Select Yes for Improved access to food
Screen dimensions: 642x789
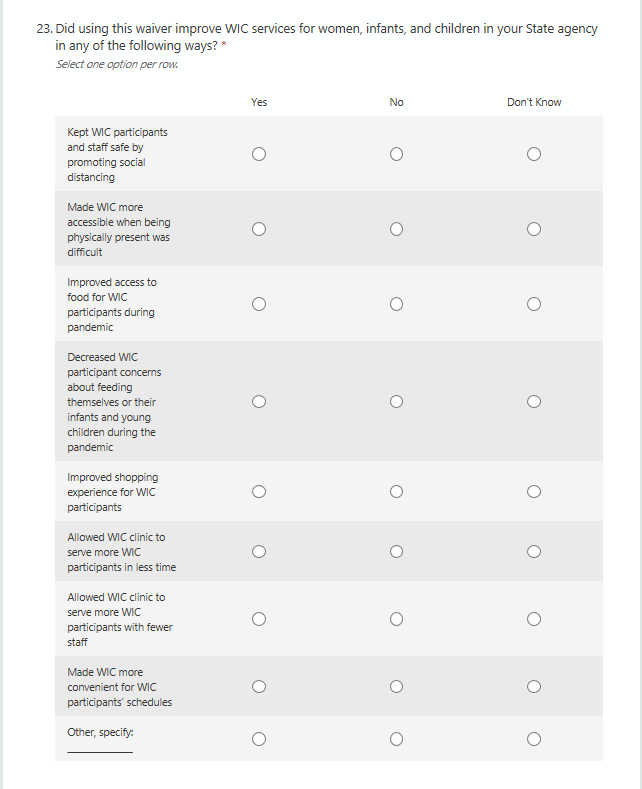pos(259,304)
